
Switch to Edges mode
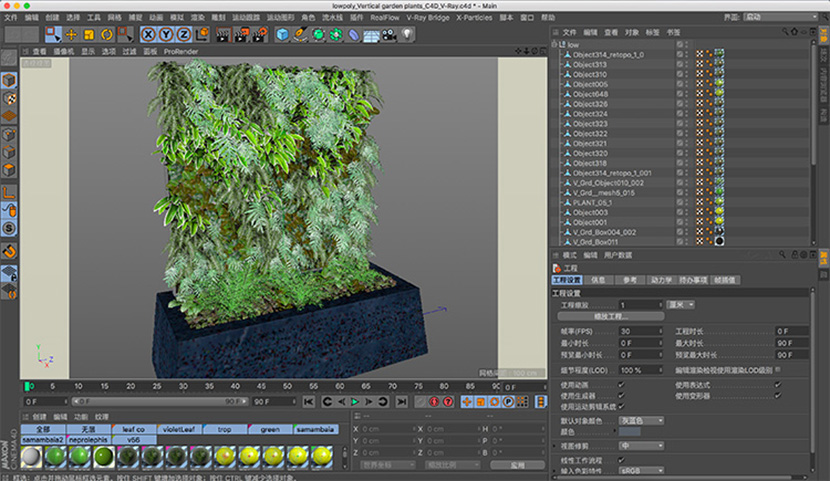click(9, 152)
